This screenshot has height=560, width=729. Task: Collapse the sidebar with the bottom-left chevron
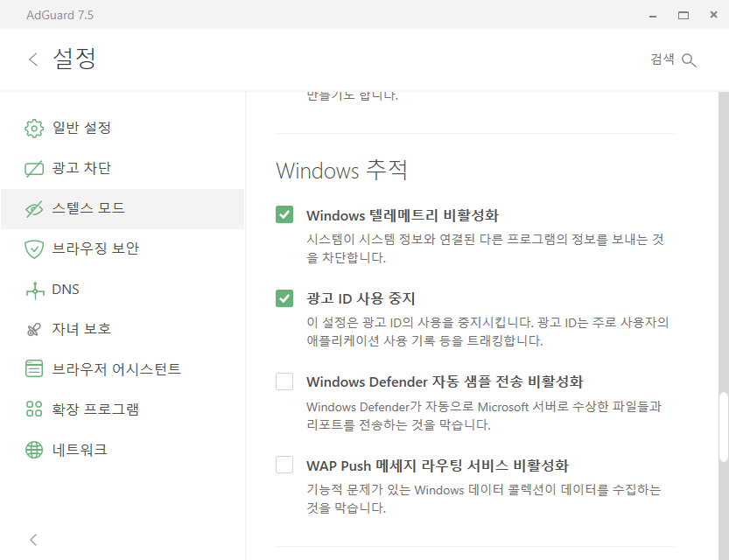coord(33,540)
